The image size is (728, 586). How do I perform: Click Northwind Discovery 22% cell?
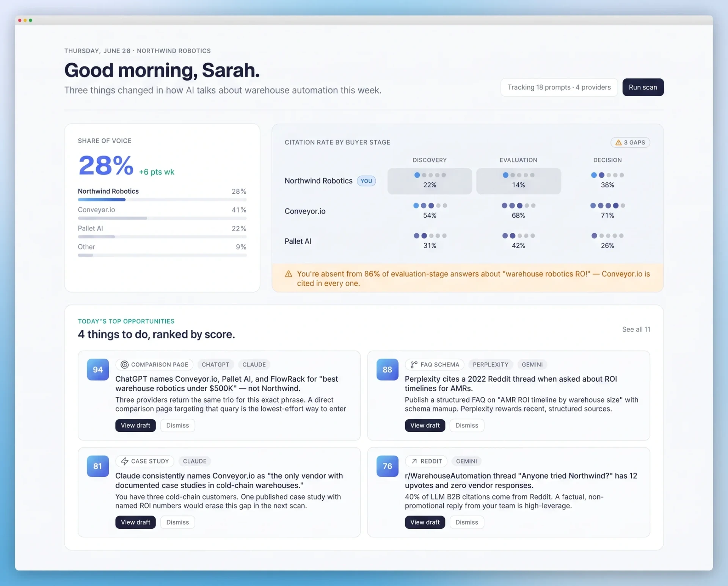click(x=430, y=181)
